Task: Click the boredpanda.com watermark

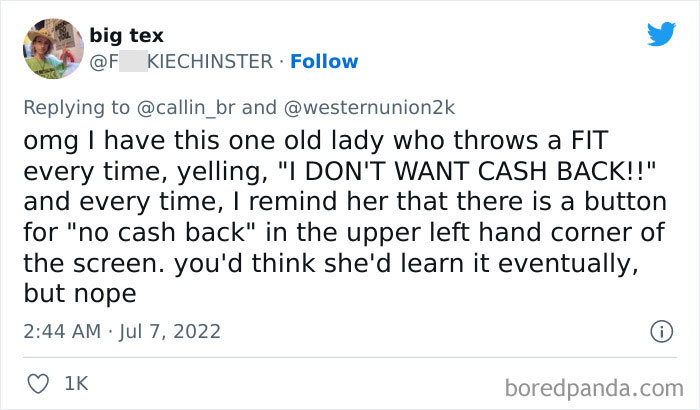Action: tap(600, 384)
